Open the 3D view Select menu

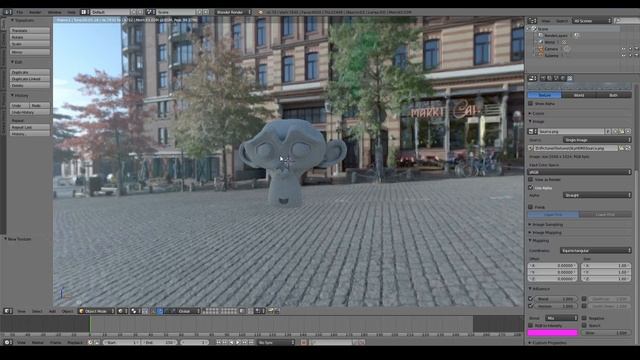(x=37, y=311)
